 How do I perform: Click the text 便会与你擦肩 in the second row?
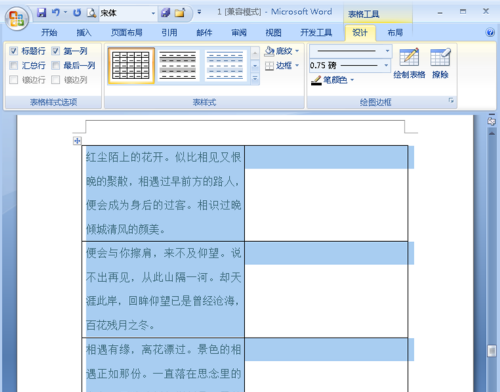click(x=119, y=253)
